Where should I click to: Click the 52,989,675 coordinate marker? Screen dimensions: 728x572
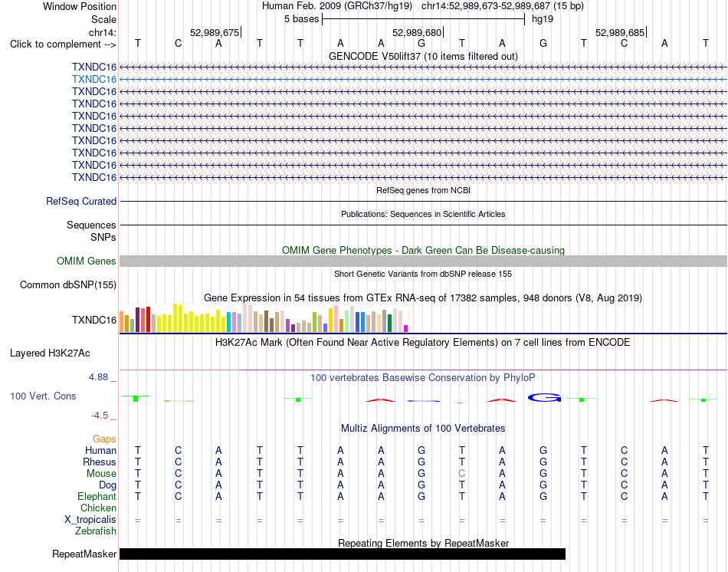tap(215, 32)
